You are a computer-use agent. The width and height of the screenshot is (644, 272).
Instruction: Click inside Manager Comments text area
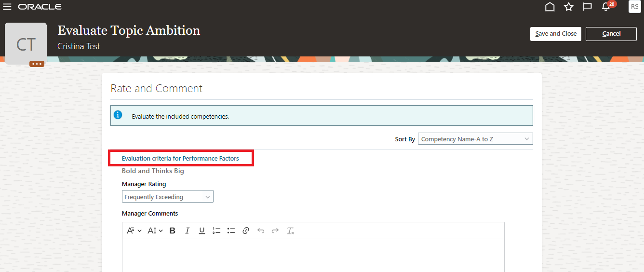(x=313, y=255)
